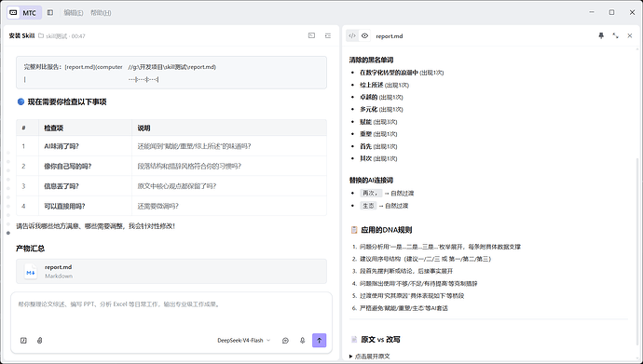The image size is (643, 364).
Task: Click the code block with report.md path
Action: (171, 73)
